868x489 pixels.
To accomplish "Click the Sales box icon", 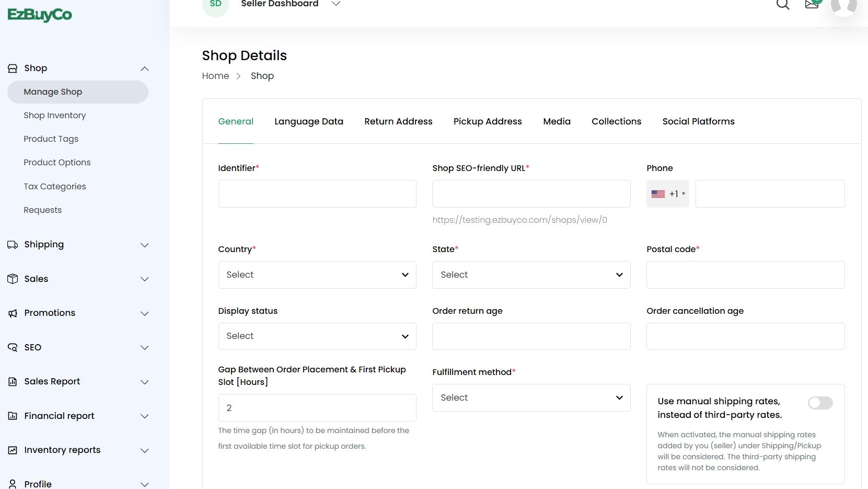I will pyautogui.click(x=13, y=279).
